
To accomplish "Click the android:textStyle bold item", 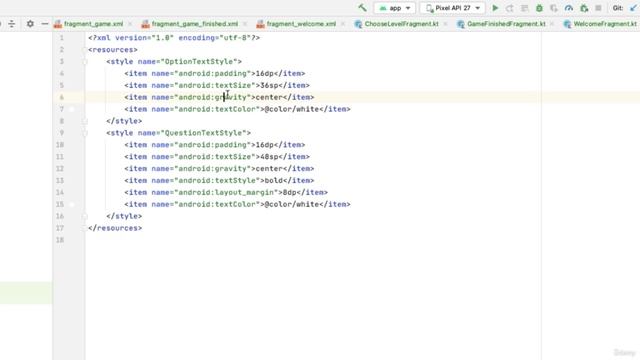I will (x=219, y=180).
